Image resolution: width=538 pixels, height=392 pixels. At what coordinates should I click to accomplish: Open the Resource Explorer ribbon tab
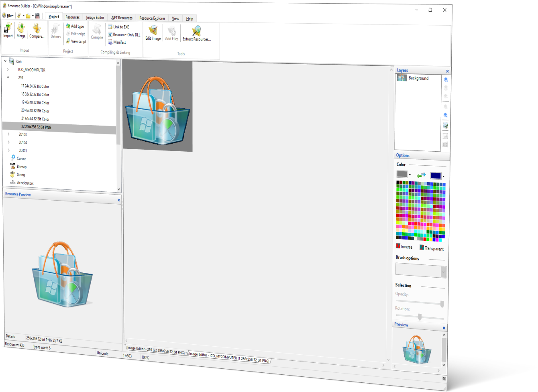coord(152,18)
